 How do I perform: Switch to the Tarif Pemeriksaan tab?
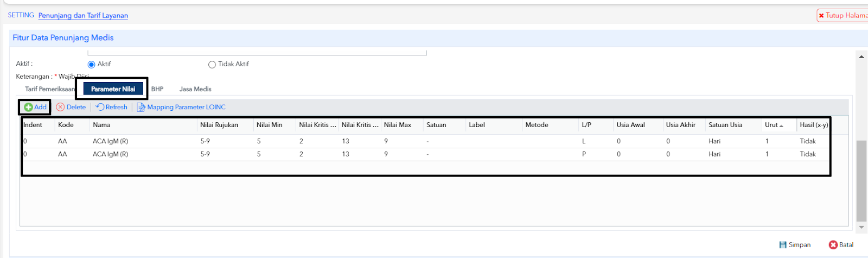coord(50,89)
